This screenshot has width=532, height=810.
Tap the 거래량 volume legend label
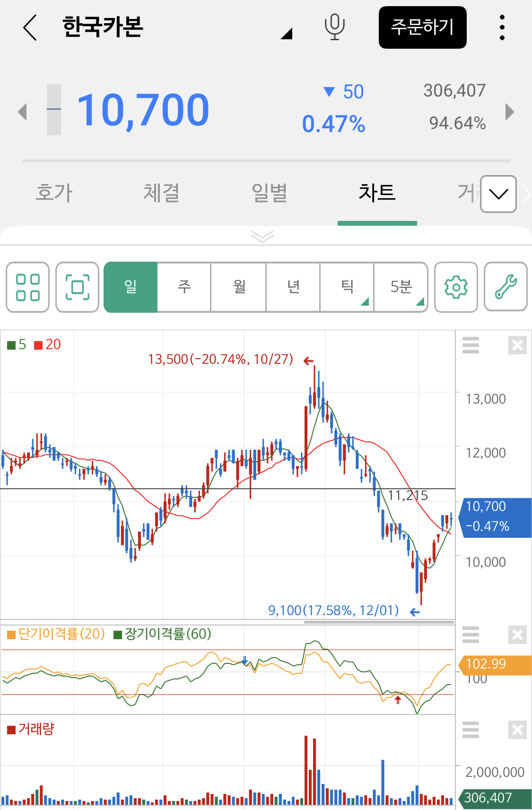point(31,729)
